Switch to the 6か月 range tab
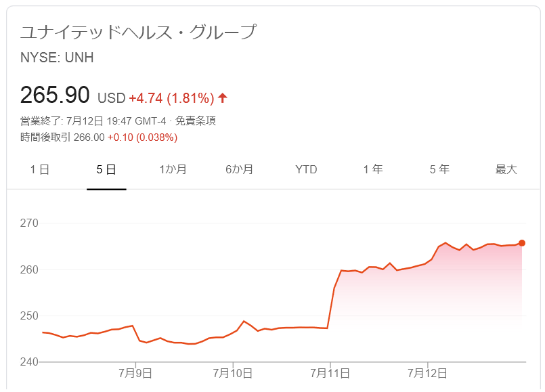545x392 pixels. 240,169
